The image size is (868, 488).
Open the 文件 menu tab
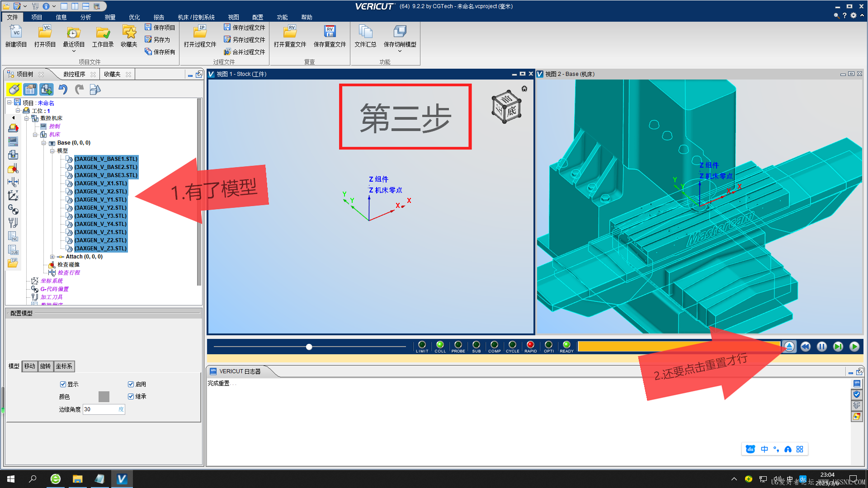pyautogui.click(x=12, y=17)
